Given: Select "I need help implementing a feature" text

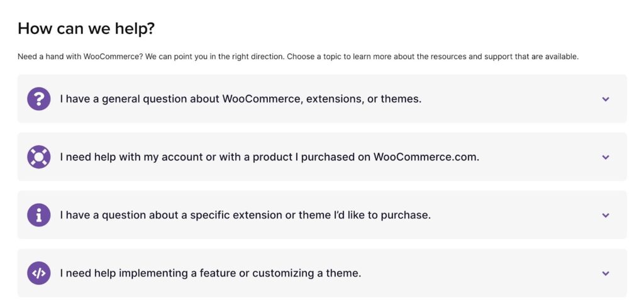Looking at the screenshot, I should point(210,274).
